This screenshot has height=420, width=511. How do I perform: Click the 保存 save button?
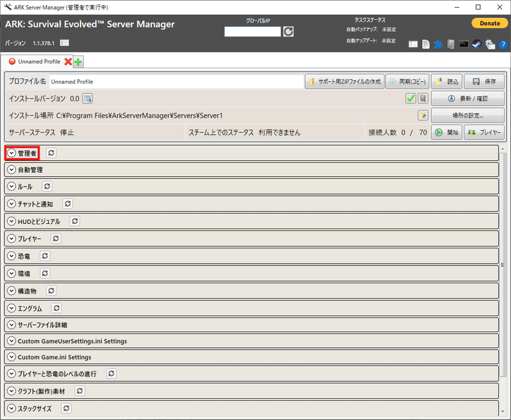coord(484,82)
